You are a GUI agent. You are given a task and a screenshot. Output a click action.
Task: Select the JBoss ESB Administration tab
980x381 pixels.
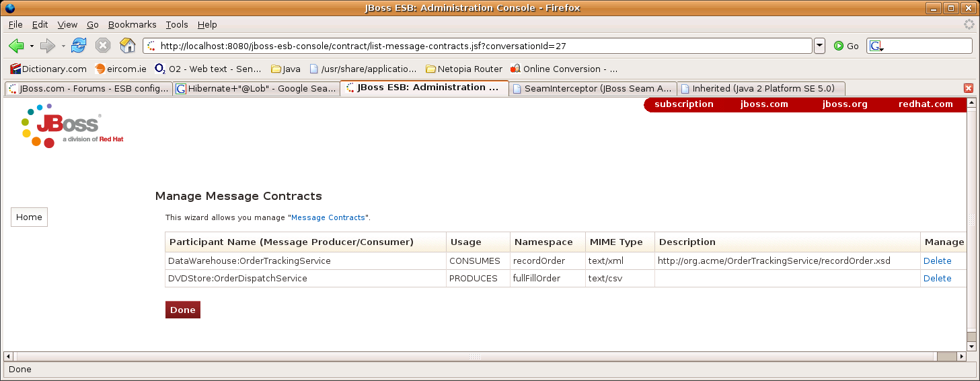coord(424,88)
